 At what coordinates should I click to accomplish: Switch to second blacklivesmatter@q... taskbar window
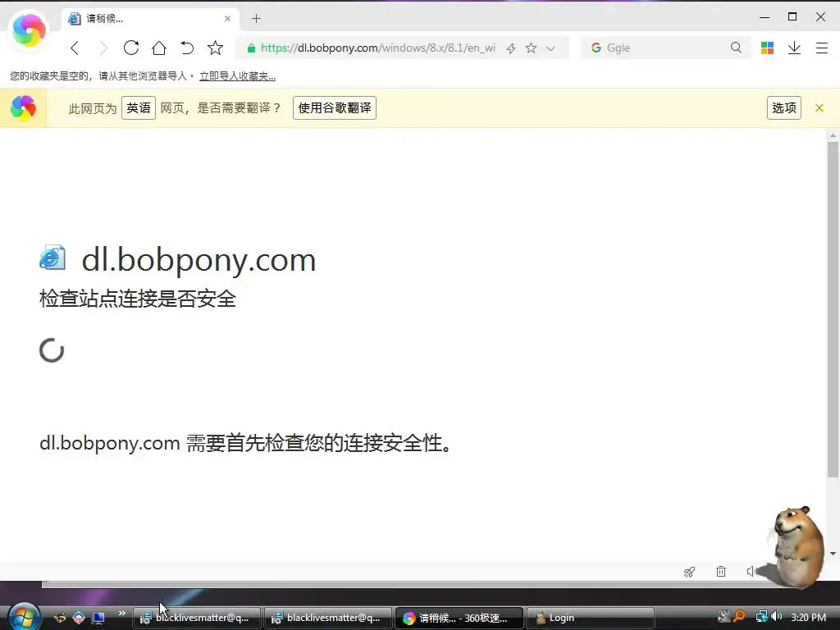pyautogui.click(x=327, y=618)
